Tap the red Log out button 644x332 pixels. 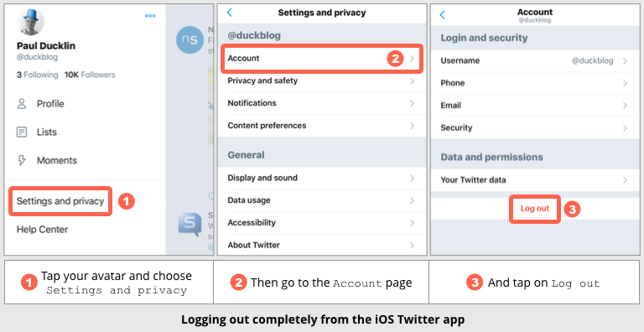click(x=535, y=209)
